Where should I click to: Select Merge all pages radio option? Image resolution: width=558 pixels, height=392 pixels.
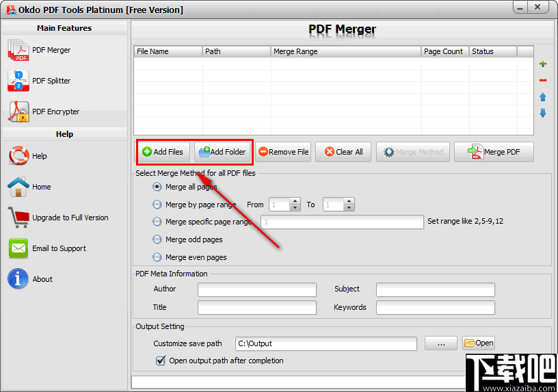pyautogui.click(x=157, y=187)
